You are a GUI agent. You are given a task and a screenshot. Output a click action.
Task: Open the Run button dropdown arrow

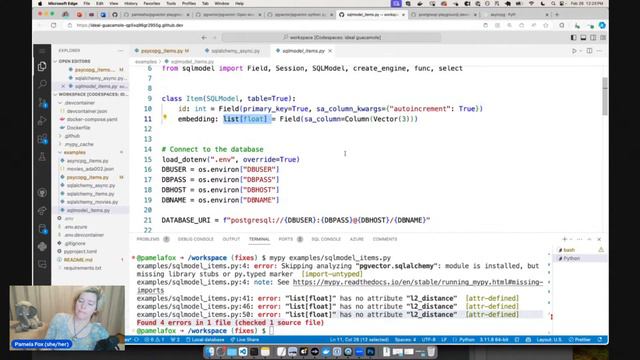click(x=580, y=51)
